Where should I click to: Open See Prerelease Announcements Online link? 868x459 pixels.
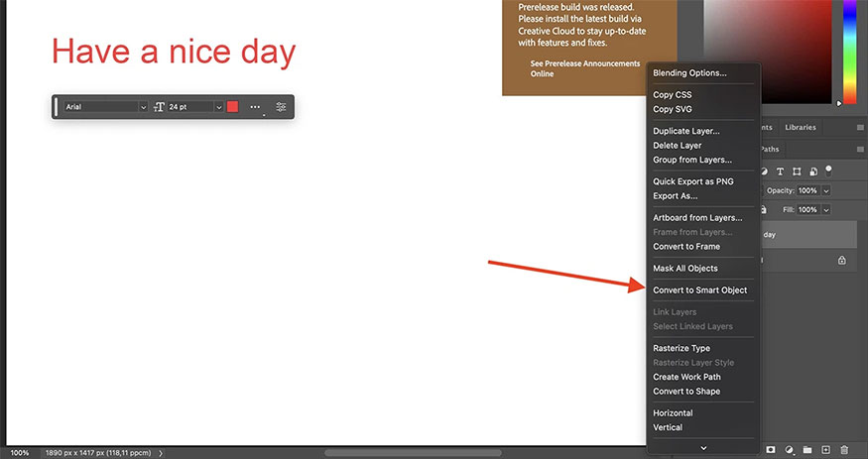pos(584,68)
